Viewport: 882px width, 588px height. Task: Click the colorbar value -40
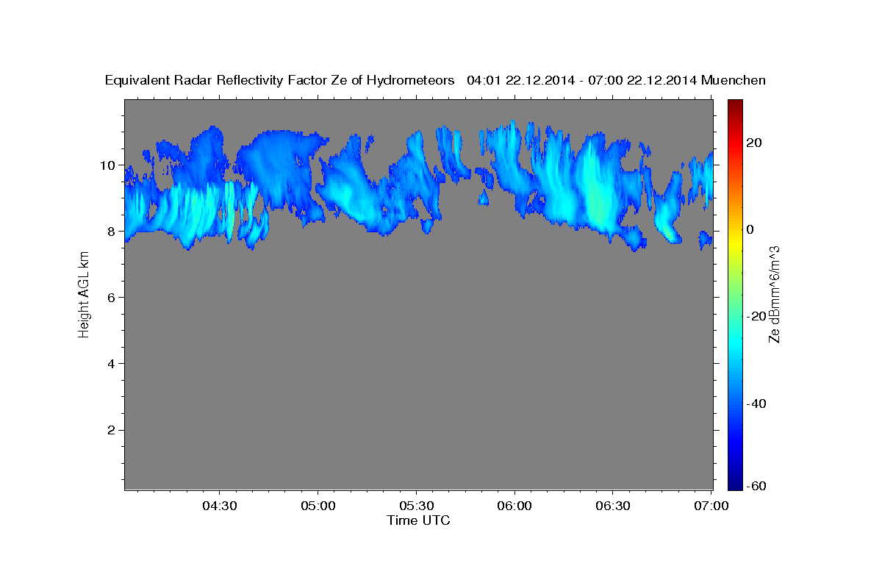tap(756, 403)
